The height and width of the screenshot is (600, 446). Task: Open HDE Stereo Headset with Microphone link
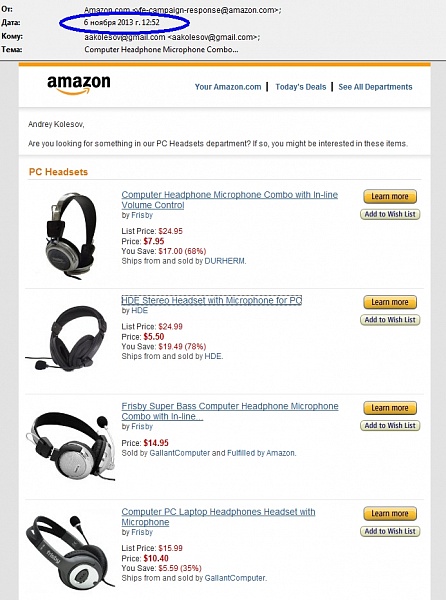pos(212,300)
